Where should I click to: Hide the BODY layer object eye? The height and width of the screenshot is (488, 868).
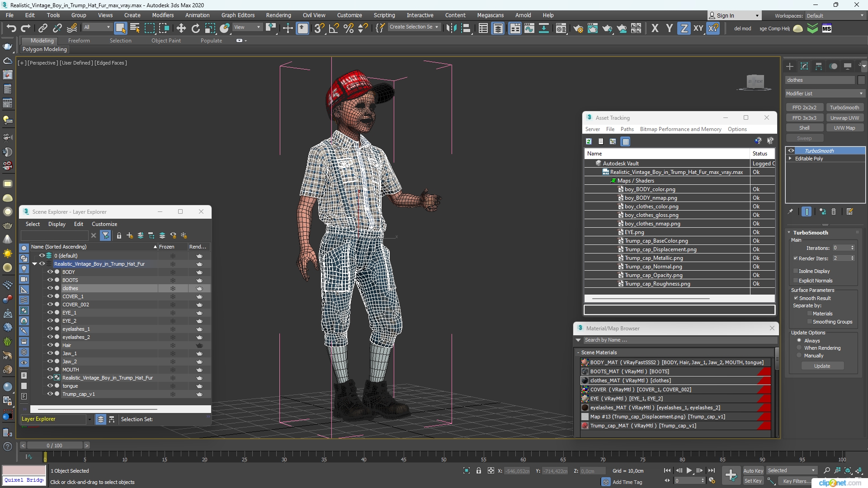[x=50, y=272]
